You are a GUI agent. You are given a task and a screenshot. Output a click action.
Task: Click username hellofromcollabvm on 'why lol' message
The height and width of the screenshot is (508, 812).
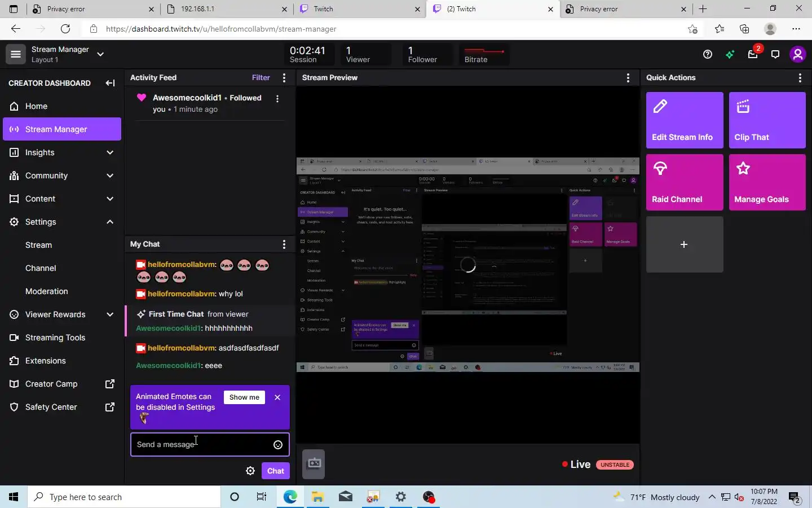tap(182, 294)
